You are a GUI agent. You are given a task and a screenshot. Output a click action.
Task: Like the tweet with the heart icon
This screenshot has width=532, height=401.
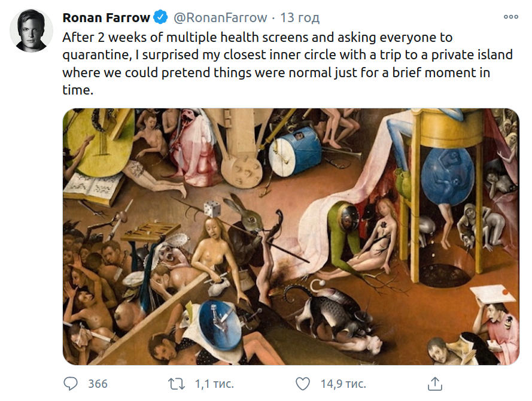coord(303,383)
